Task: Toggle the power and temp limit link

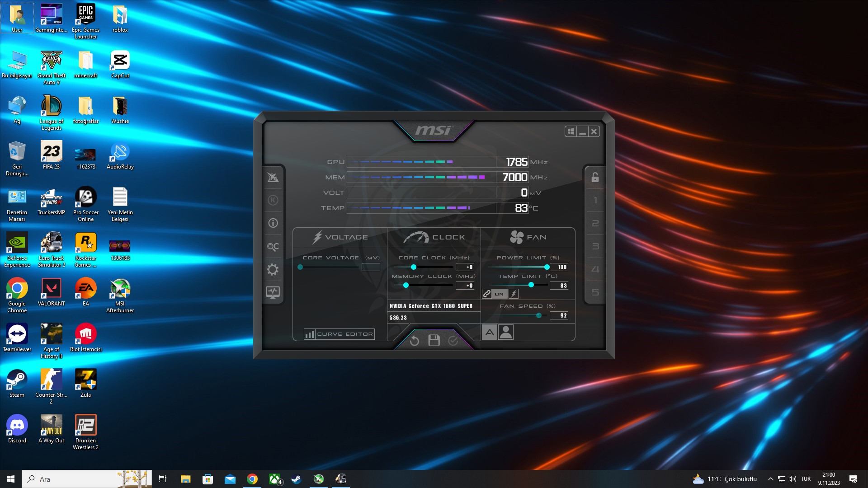Action: pos(487,294)
